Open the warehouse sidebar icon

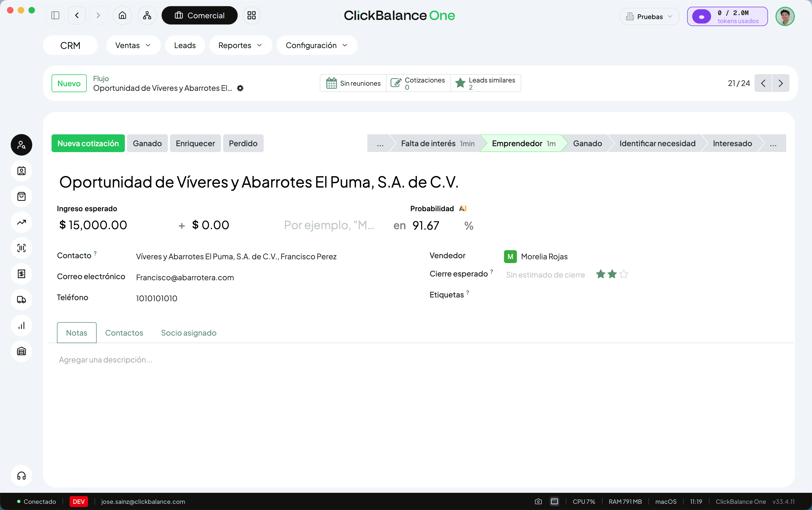click(x=21, y=351)
